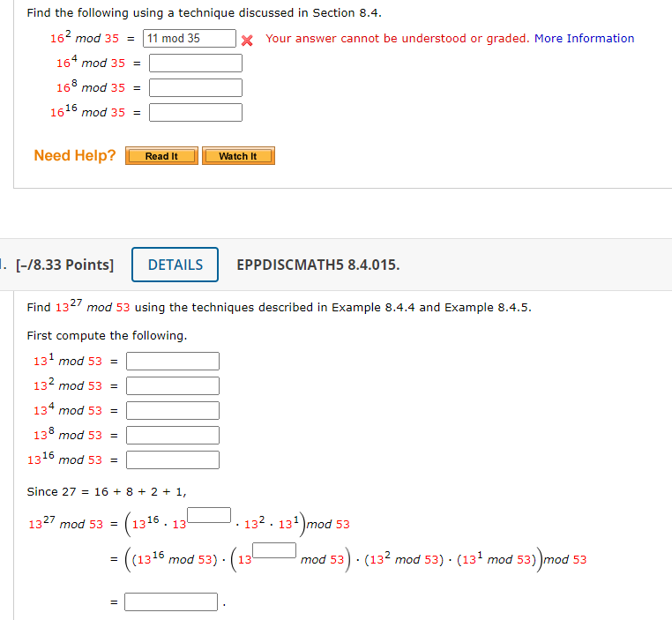672x620 pixels.
Task: Click the EPPDISCMATH5 8.4.015. question code
Action: pyautogui.click(x=318, y=265)
